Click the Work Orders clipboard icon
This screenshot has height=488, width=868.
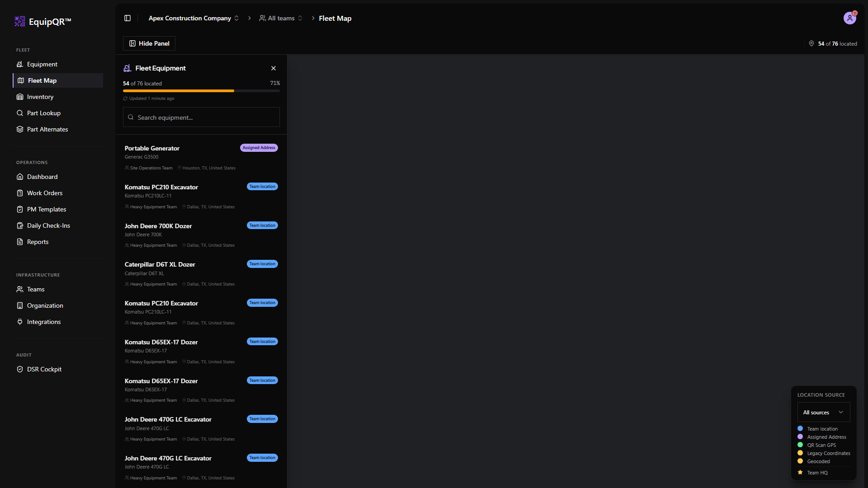pyautogui.click(x=20, y=193)
